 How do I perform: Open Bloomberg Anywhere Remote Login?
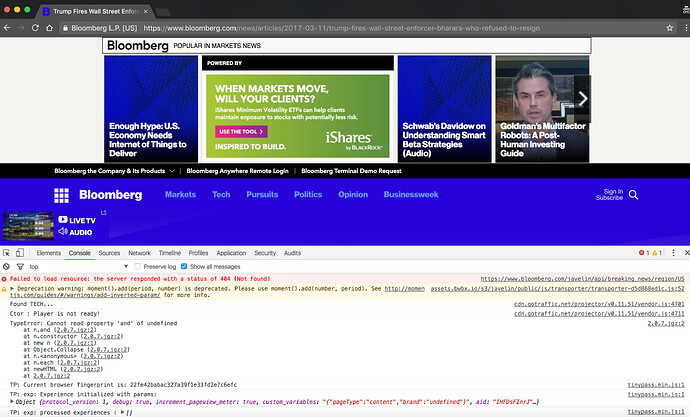pyautogui.click(x=238, y=171)
